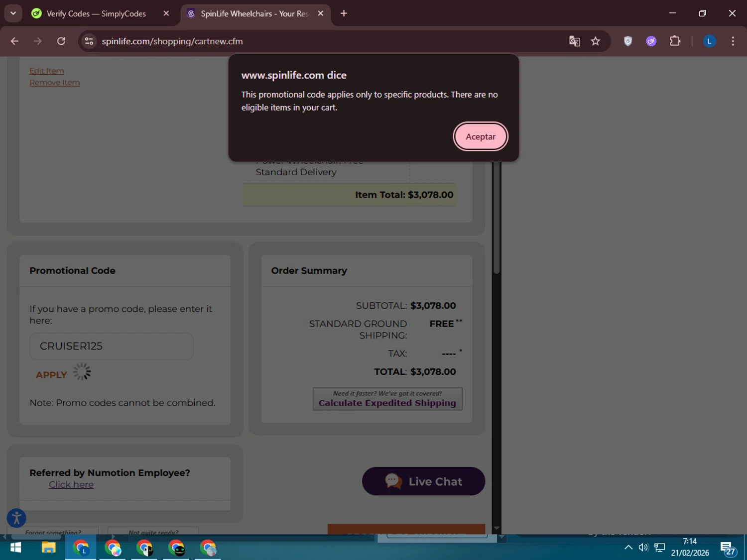Select the SUBTOTAL amount $3,078.00
This screenshot has width=747, height=560.
[x=433, y=306]
